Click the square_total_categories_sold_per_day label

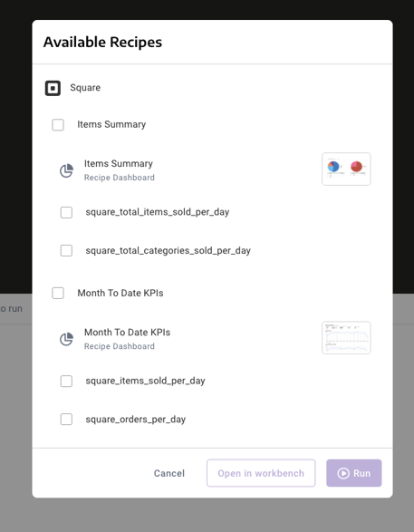click(168, 250)
